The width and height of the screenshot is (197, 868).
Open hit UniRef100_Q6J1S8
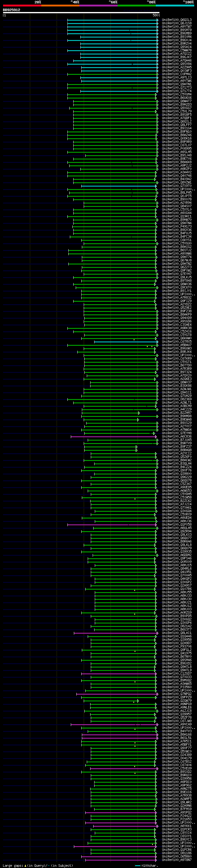(x=177, y=23)
